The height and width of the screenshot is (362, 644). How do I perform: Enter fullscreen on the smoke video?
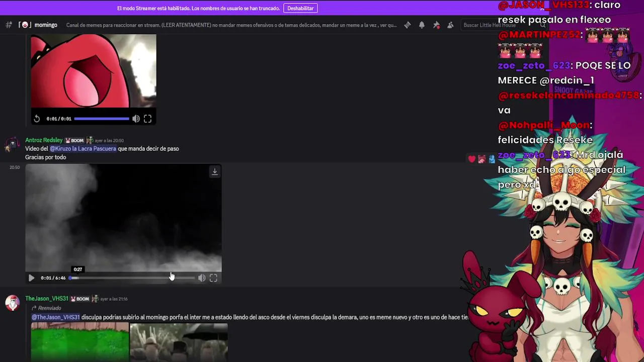point(213,278)
